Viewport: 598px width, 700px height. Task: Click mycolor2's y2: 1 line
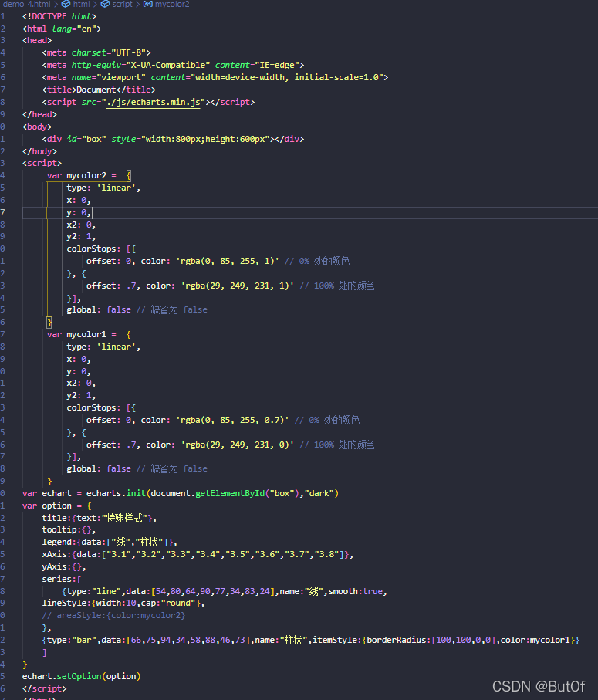click(81, 237)
